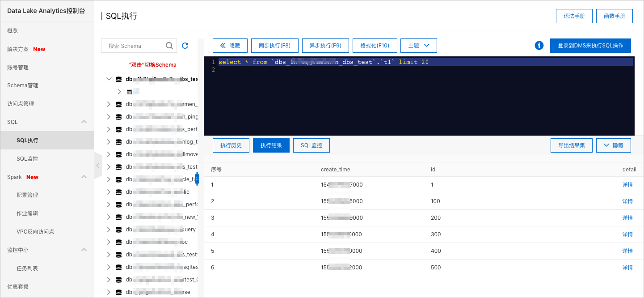Expand the table node under dbs_test

pos(119,92)
